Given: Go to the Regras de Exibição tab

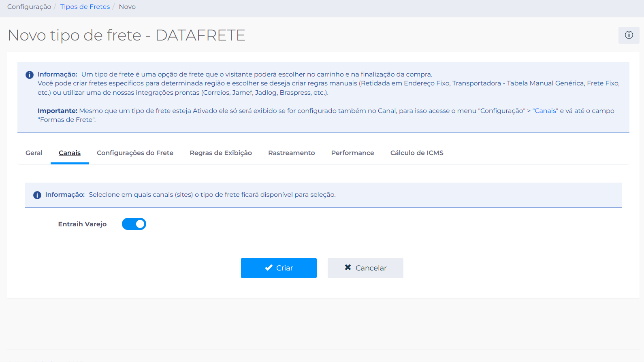Looking at the screenshot, I should click(221, 153).
